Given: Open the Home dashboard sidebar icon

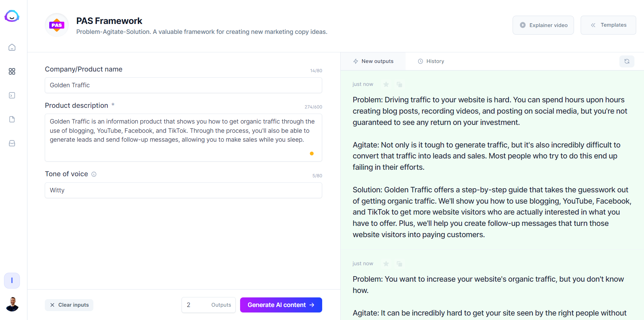Looking at the screenshot, I should [x=12, y=47].
